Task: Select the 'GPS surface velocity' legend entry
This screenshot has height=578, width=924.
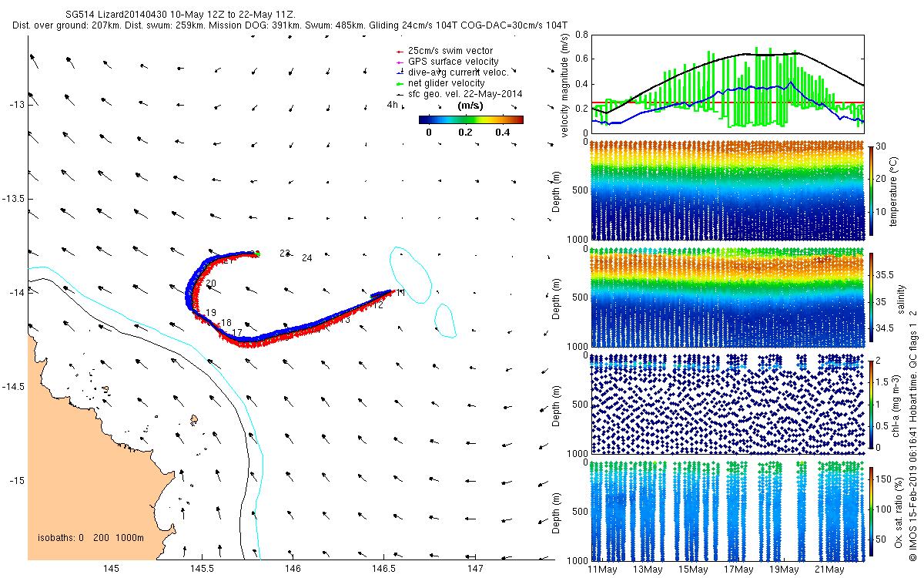Action: point(447,61)
